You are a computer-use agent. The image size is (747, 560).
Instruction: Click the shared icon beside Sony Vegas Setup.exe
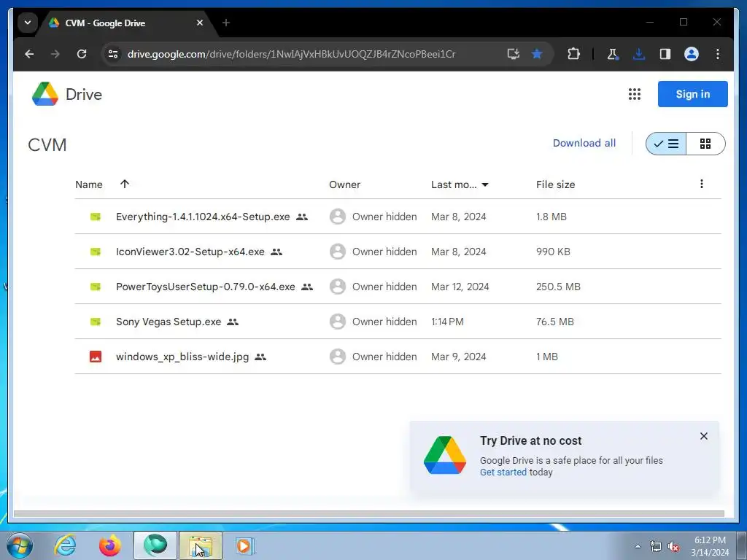[233, 322]
